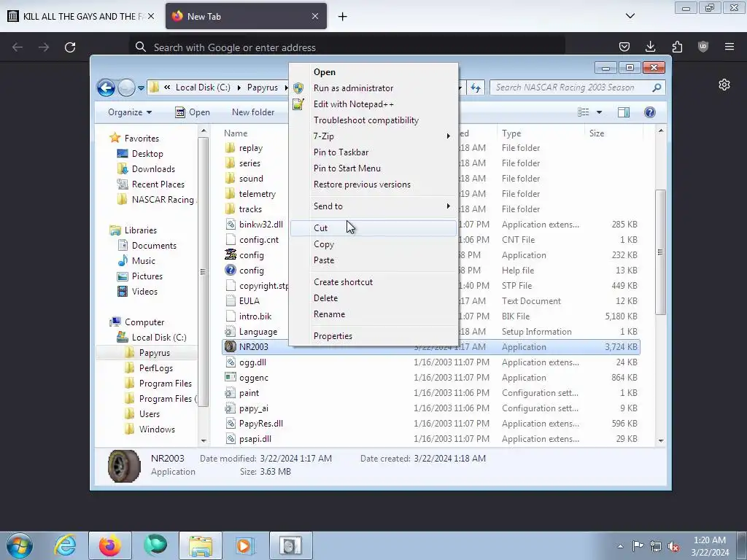Choose Create shortcut

(x=343, y=282)
